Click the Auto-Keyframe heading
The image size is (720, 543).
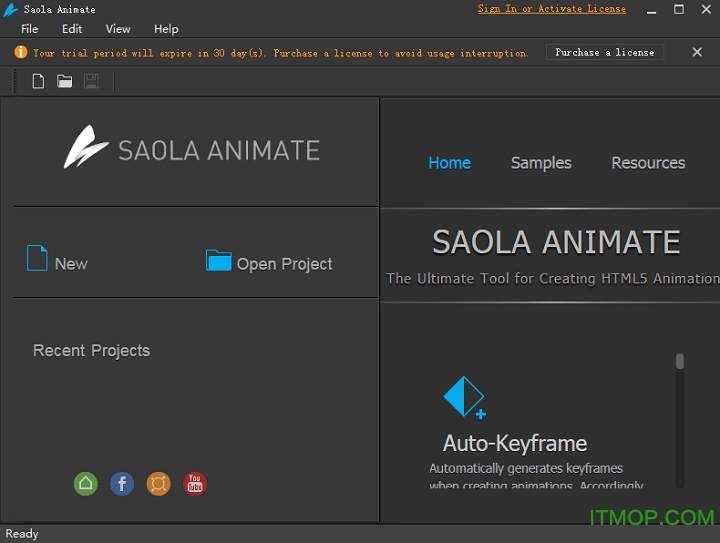[515, 444]
